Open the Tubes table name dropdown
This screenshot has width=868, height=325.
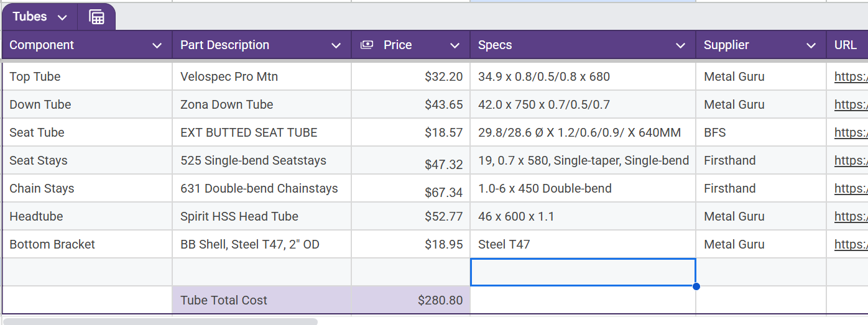pyautogui.click(x=62, y=17)
